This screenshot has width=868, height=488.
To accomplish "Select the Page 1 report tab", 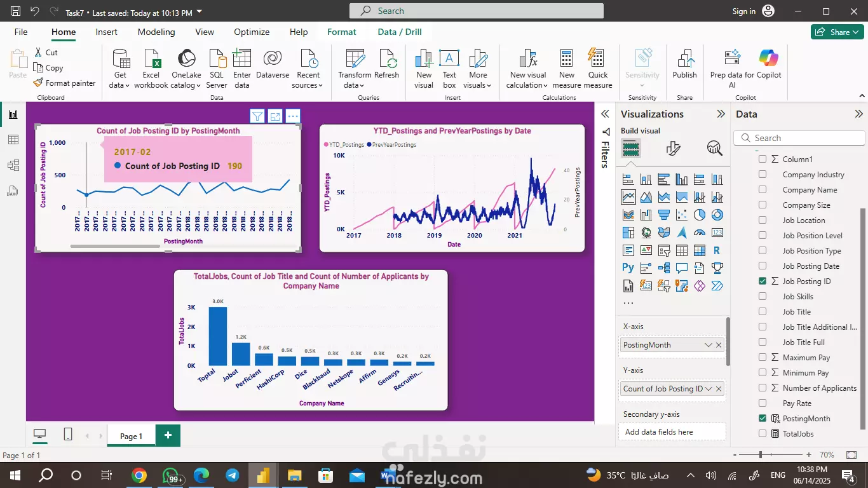I will coord(131,436).
